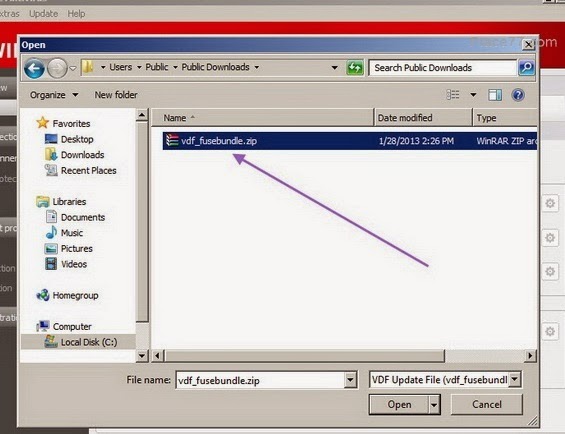Open the Organize menu

coord(54,95)
